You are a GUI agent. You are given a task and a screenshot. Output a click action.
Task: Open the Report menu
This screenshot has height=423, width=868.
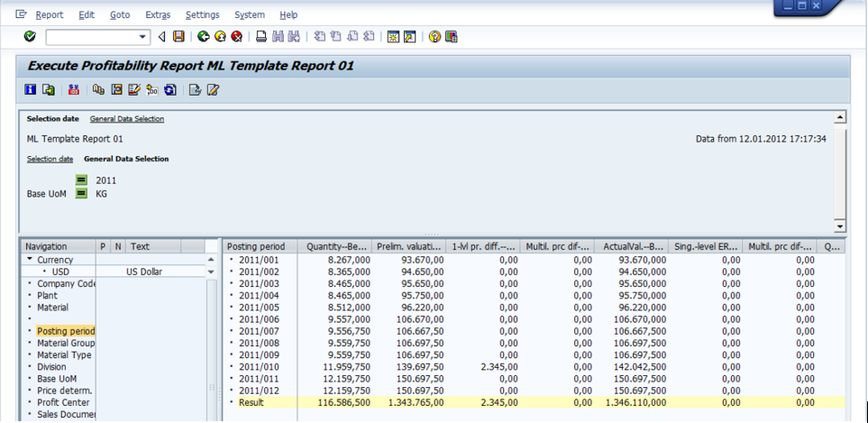[50, 15]
